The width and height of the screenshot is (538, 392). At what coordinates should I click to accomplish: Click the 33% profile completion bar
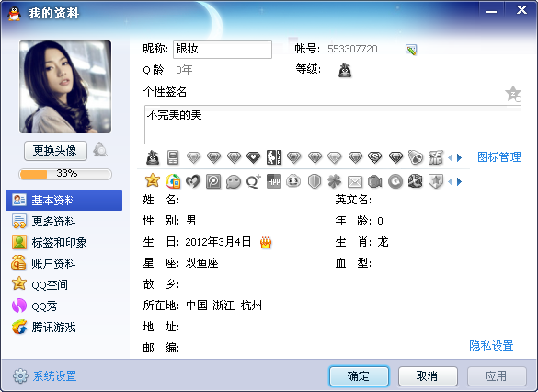65,174
